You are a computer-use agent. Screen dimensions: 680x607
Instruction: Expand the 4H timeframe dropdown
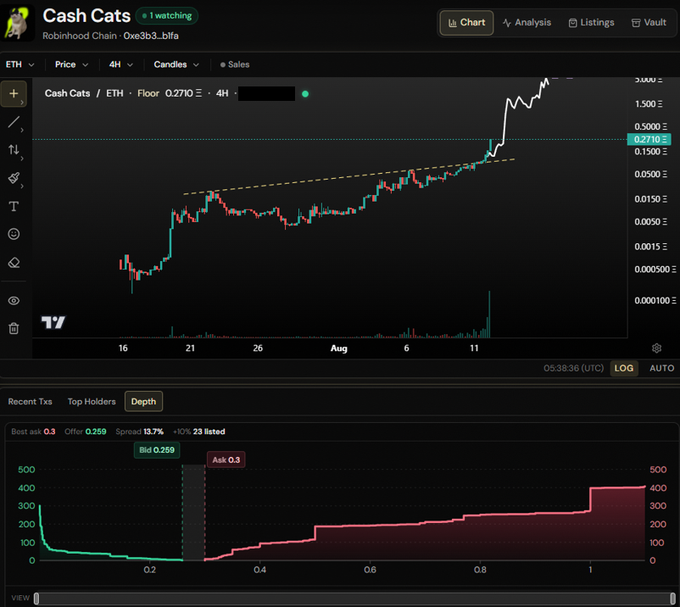(x=121, y=65)
